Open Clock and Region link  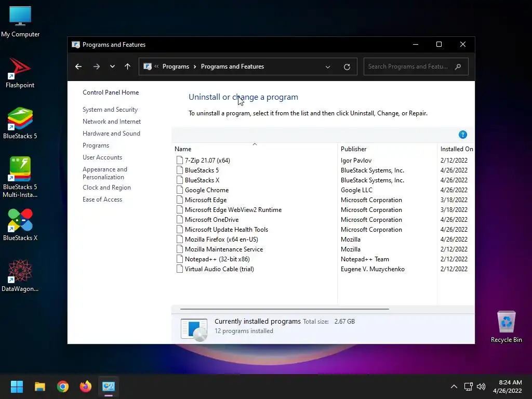107,188
